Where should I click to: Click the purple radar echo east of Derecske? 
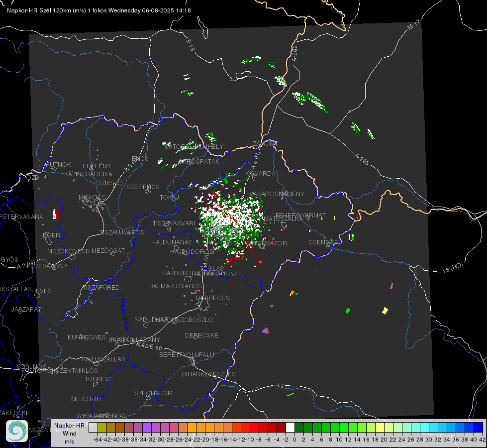pyautogui.click(x=266, y=331)
